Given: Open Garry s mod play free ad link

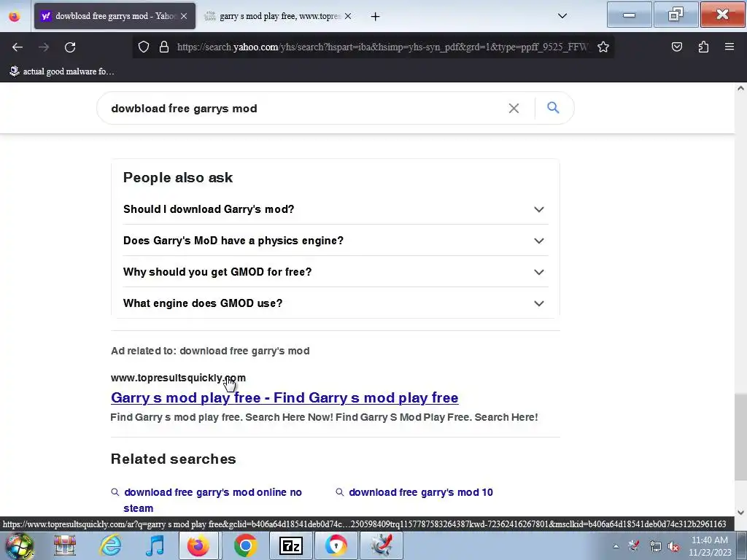Looking at the screenshot, I should pos(285,397).
